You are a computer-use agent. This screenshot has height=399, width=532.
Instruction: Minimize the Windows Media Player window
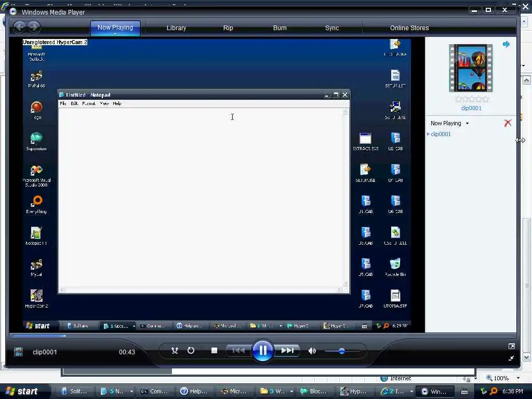click(474, 10)
